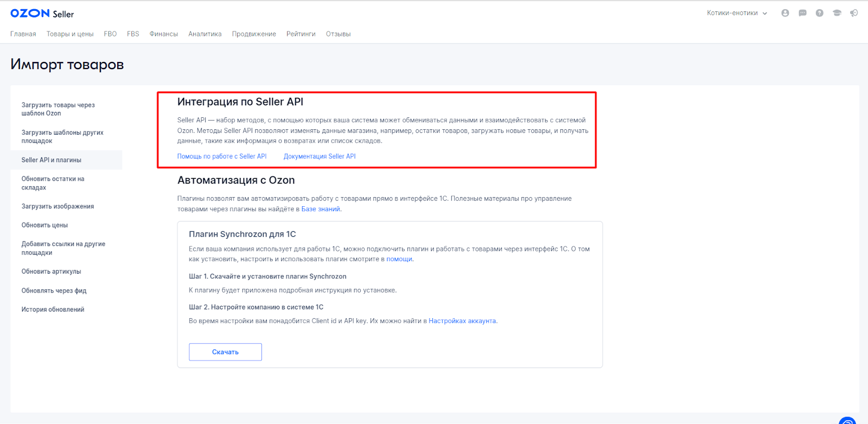Open the graduation cap training icon
The image size is (868, 424).
[837, 13]
